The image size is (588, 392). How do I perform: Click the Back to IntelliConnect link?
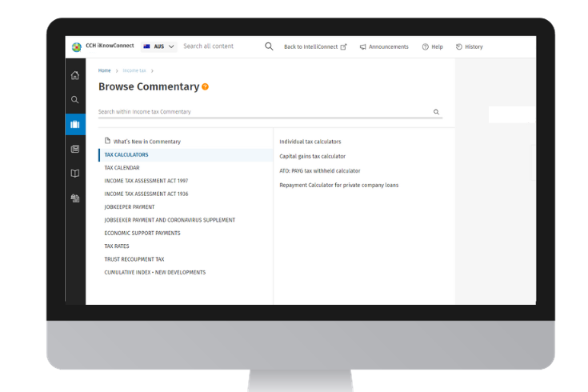[315, 47]
